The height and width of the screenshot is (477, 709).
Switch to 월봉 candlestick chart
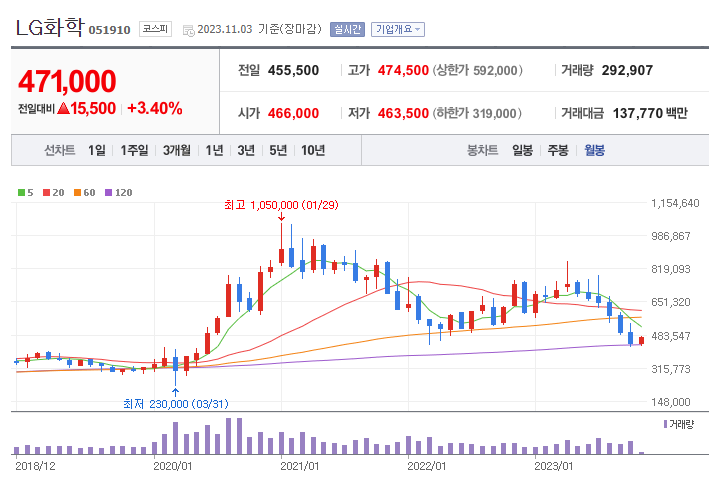click(x=594, y=150)
